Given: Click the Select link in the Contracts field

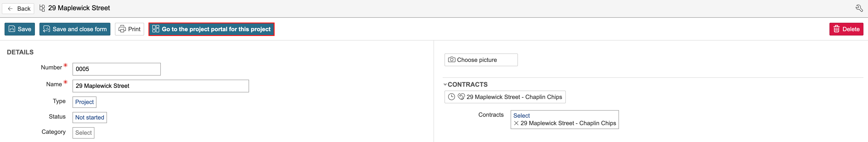Looking at the screenshot, I should pyautogui.click(x=521, y=115).
